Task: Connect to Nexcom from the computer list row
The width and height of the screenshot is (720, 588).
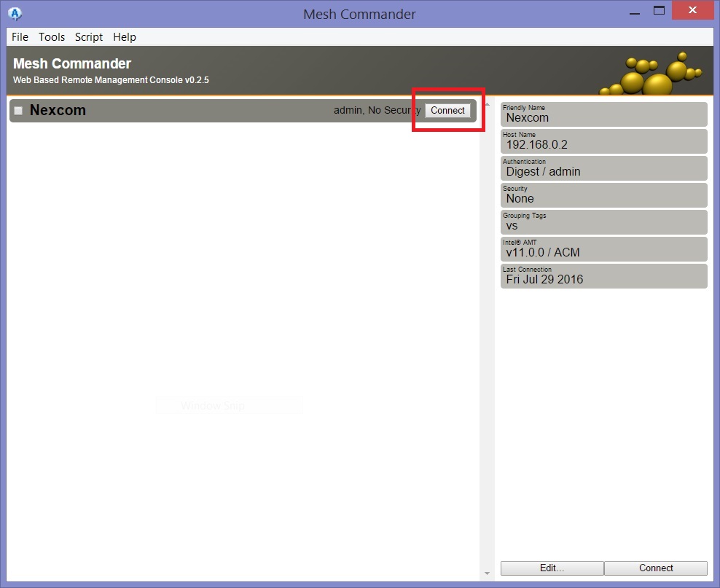Action: tap(447, 111)
